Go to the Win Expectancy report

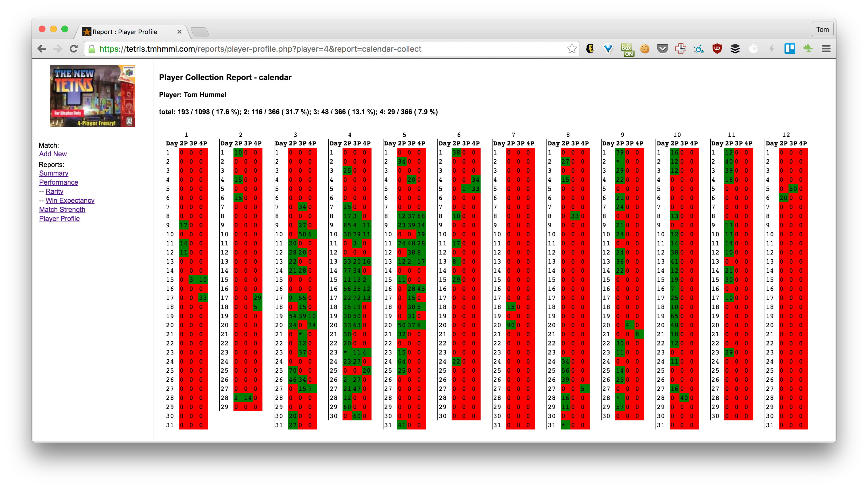click(70, 201)
